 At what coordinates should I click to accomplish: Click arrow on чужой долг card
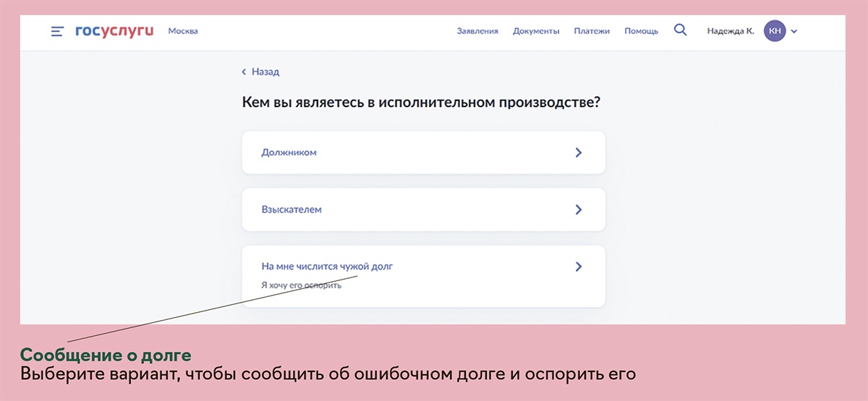(578, 267)
